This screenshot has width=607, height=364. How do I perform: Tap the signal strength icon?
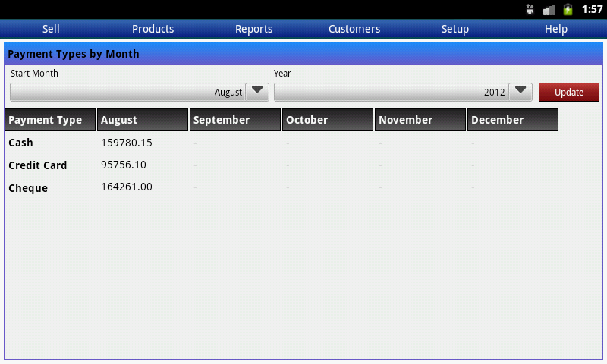point(549,9)
